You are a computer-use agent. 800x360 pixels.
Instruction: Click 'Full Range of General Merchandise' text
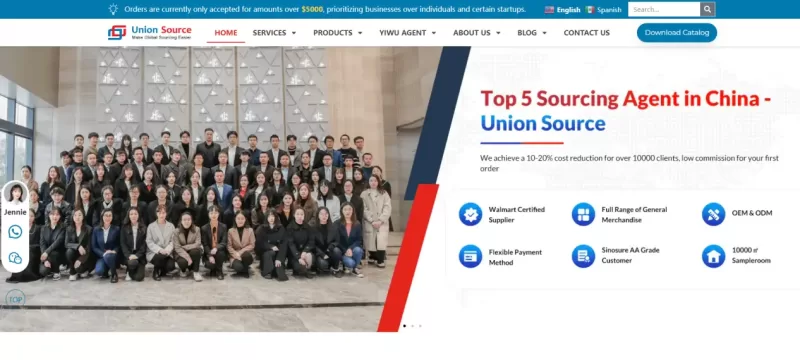click(x=634, y=215)
